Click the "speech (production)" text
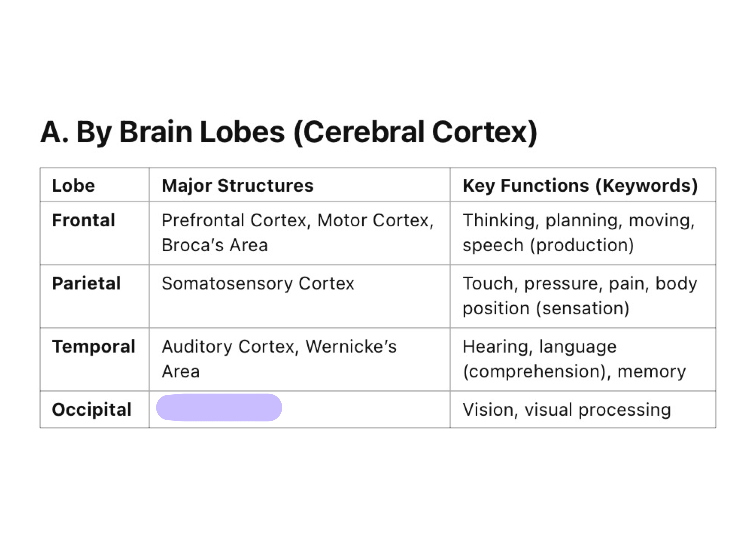This screenshot has height=534, width=756. point(548,245)
